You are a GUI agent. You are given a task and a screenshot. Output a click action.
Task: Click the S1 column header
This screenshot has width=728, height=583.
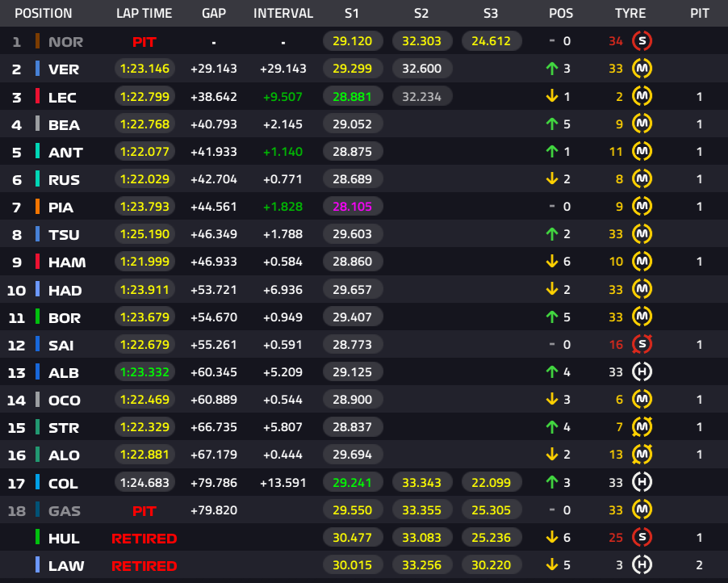click(352, 13)
